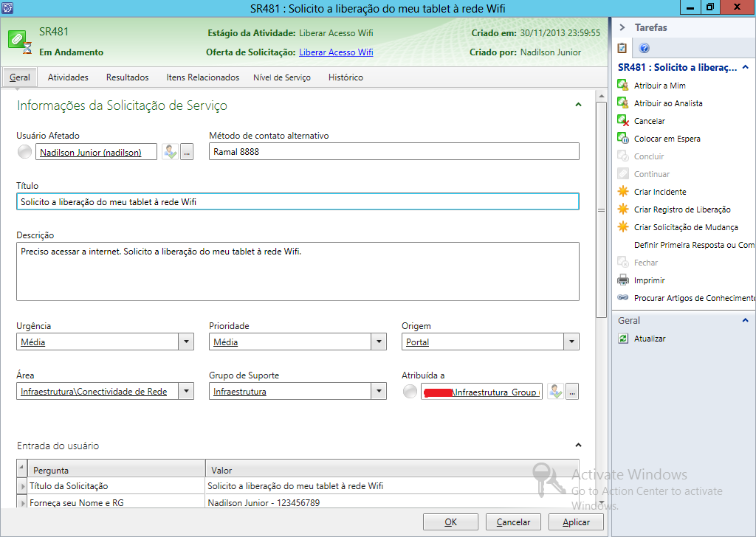This screenshot has width=756, height=537.
Task: Click the OK button
Action: point(451,522)
